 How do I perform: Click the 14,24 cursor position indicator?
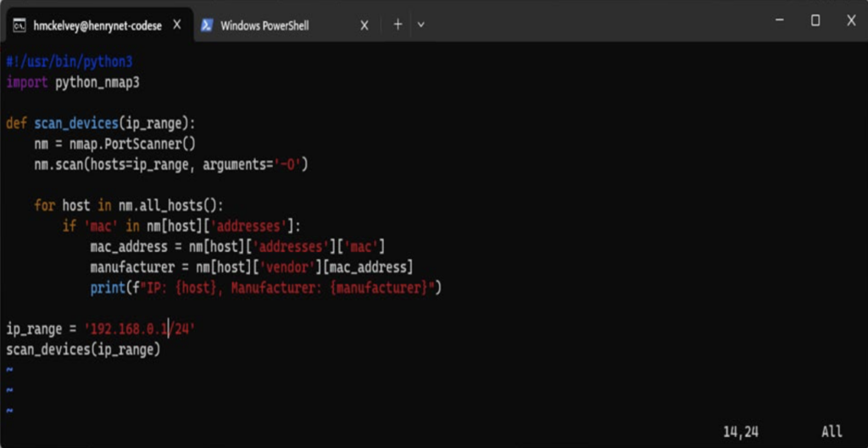740,432
